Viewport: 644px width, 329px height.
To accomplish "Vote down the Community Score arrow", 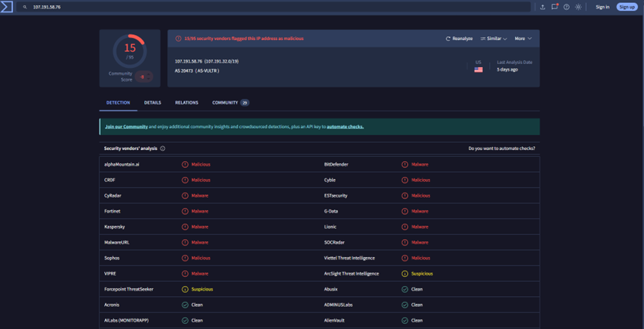I will 149,79.
